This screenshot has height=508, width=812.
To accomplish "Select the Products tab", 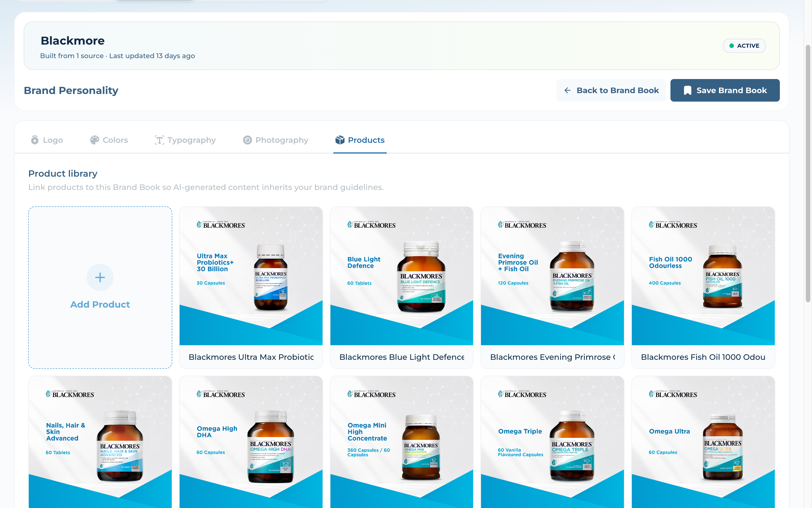I will (360, 140).
